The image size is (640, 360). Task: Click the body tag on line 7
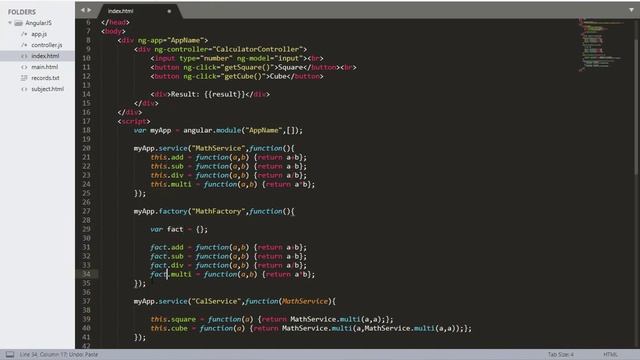click(x=113, y=31)
